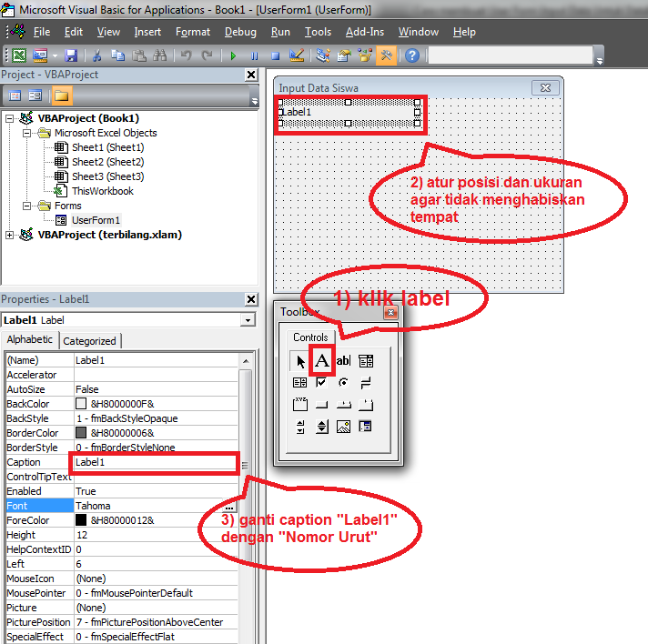
Task: Select the ScrollBar tool in Toolbox
Action: [x=300, y=427]
